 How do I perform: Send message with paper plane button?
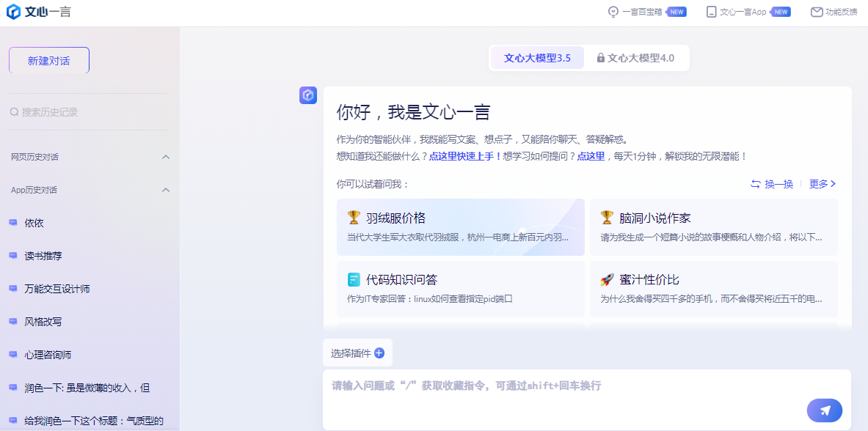pyautogui.click(x=825, y=410)
